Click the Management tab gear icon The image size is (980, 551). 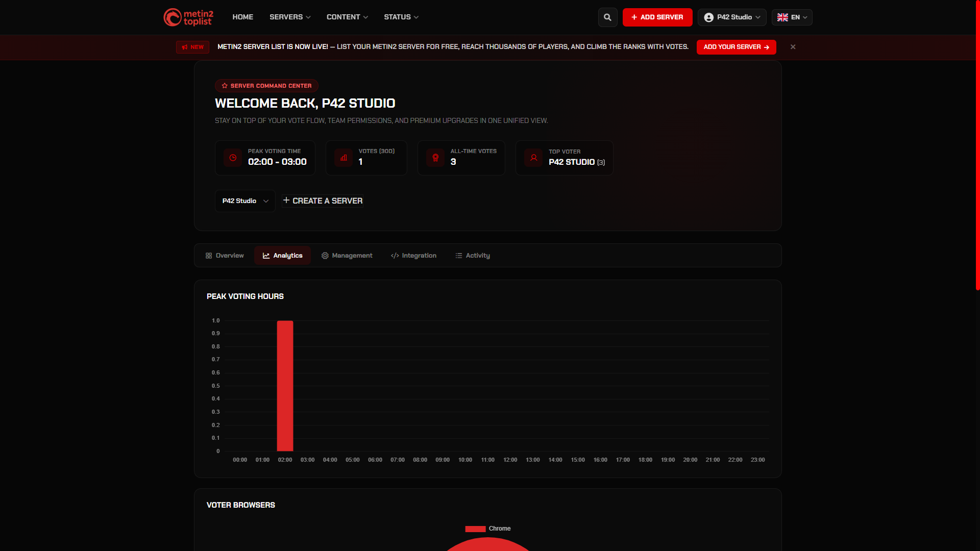pyautogui.click(x=325, y=256)
